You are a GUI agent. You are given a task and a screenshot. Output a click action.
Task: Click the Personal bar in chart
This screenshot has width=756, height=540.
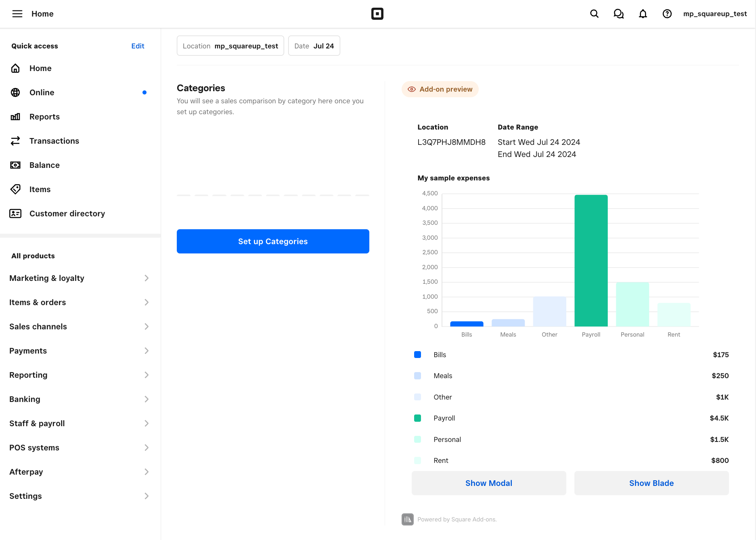pos(632,304)
